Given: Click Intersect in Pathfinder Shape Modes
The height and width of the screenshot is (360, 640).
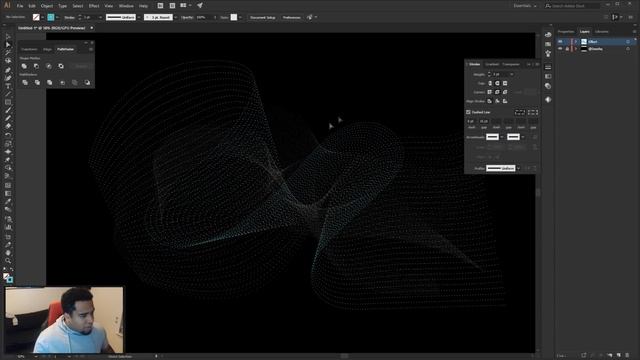Looking at the screenshot, I should 49,66.
